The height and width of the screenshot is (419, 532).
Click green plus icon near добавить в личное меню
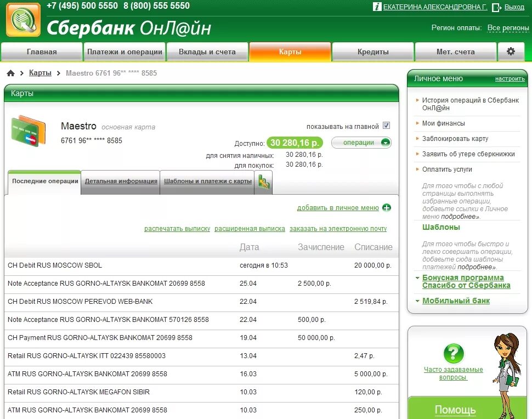click(x=387, y=208)
